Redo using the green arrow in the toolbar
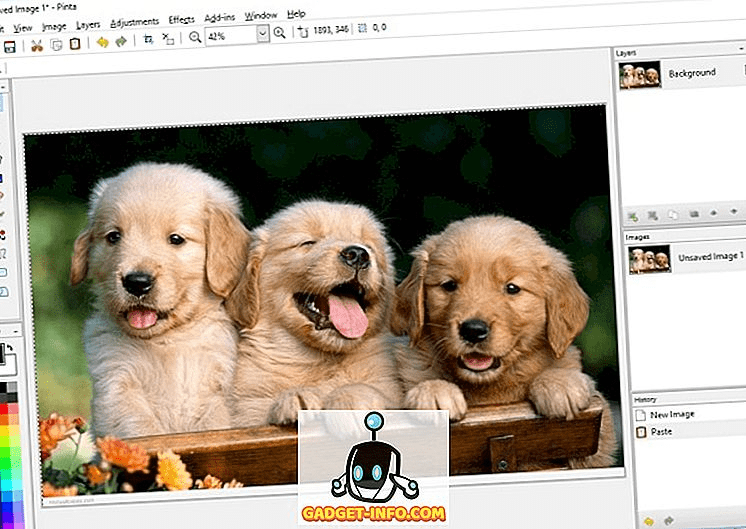This screenshot has height=529, width=746. [121, 42]
